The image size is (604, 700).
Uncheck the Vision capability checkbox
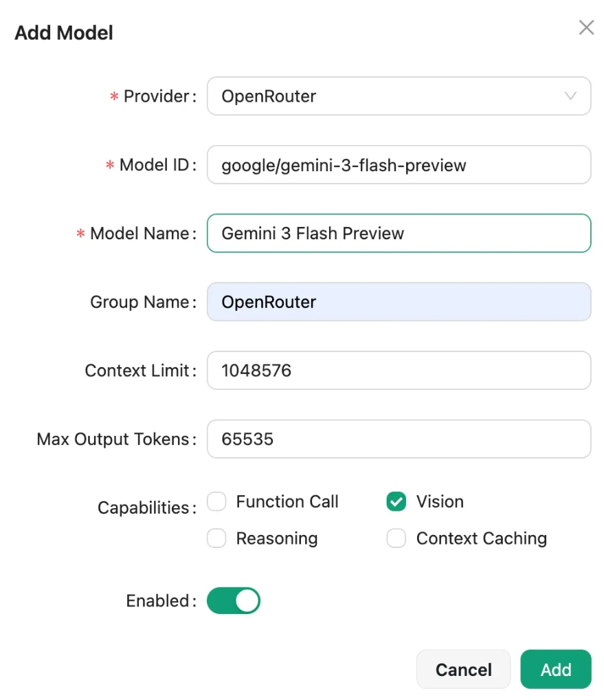point(396,502)
